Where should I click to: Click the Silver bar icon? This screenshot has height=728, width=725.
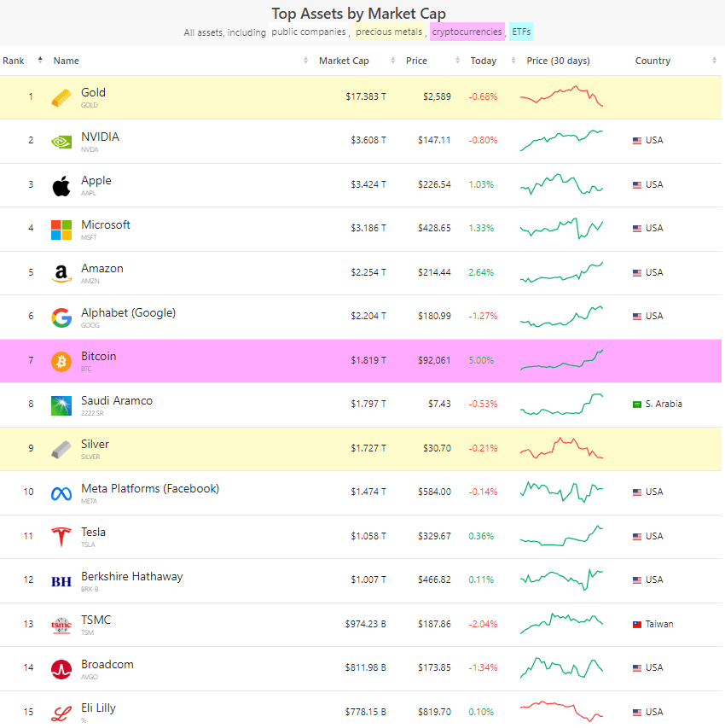[x=61, y=450]
